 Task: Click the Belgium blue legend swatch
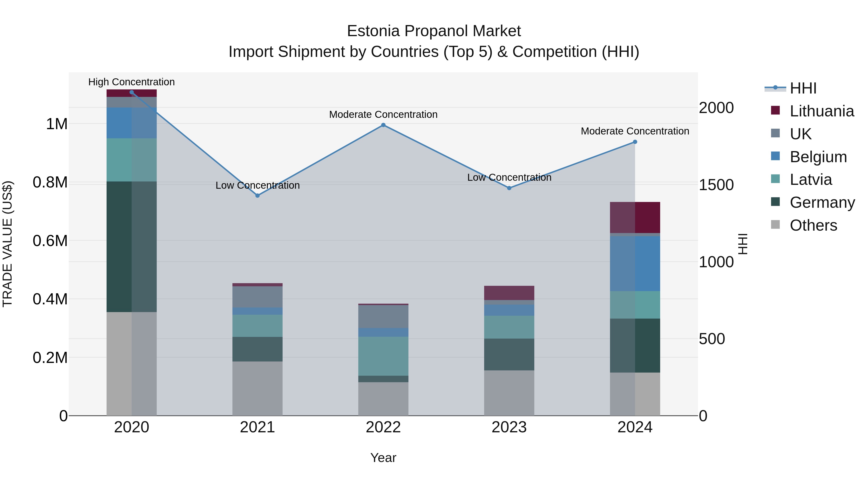click(775, 156)
